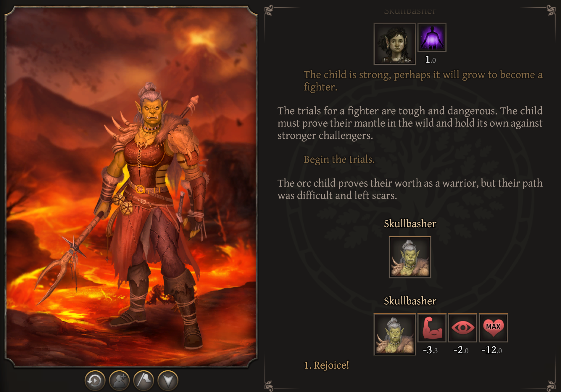Screen dimensions: 561x392
Task: Click the add-character icon with plus sign
Action: coord(119,380)
